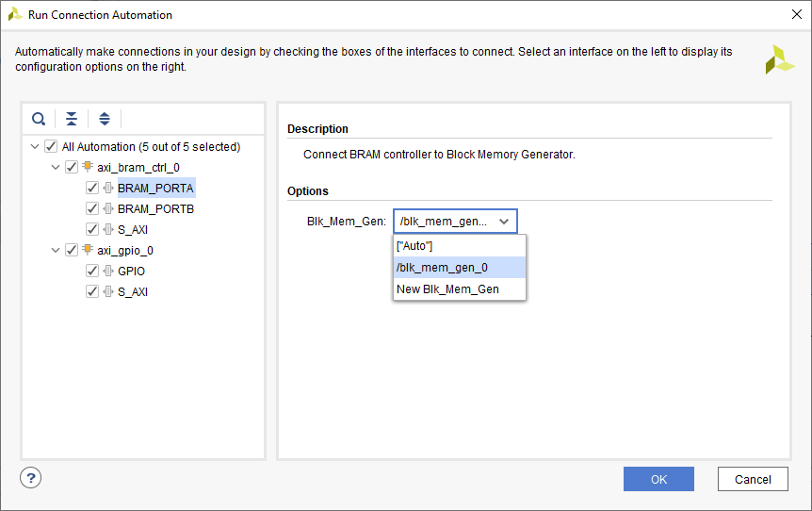The width and height of the screenshot is (812, 511).
Task: Click the BRAM_PORTB interface icon
Action: (108, 208)
